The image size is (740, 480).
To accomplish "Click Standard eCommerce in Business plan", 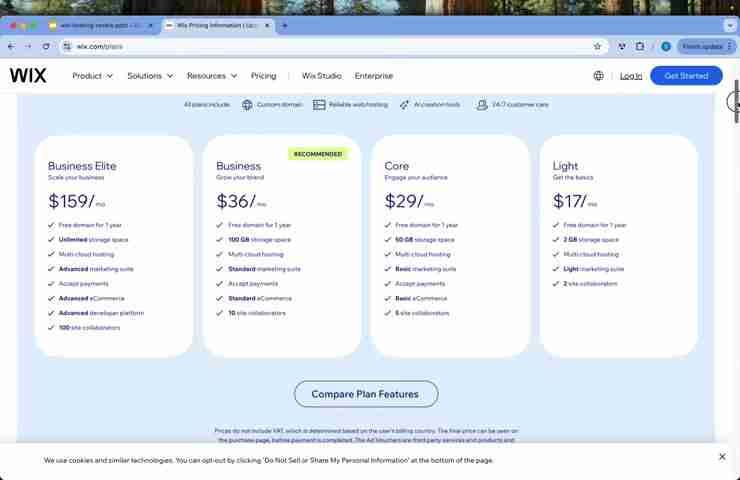I will click(260, 298).
